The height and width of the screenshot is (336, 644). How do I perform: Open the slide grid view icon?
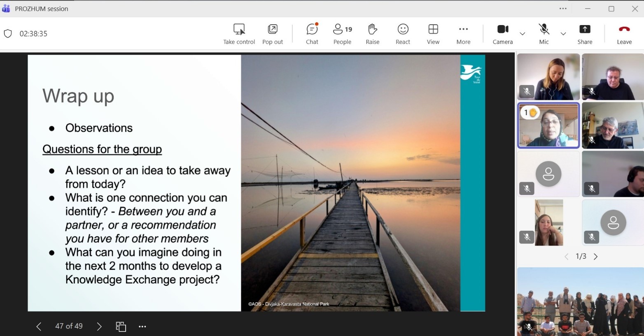click(121, 327)
